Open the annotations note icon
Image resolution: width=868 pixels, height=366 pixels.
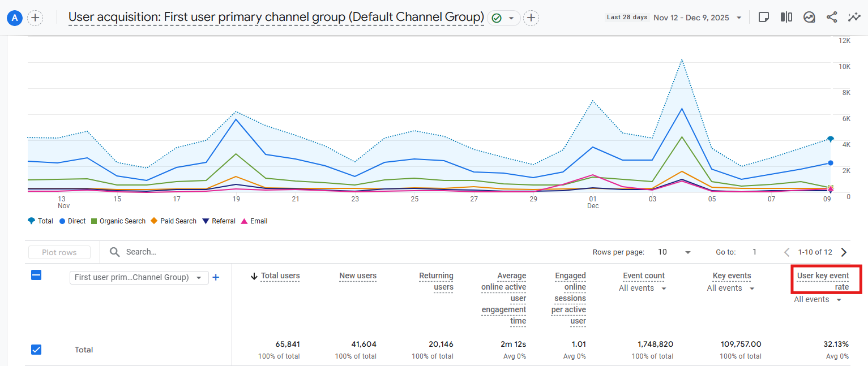[x=763, y=17]
